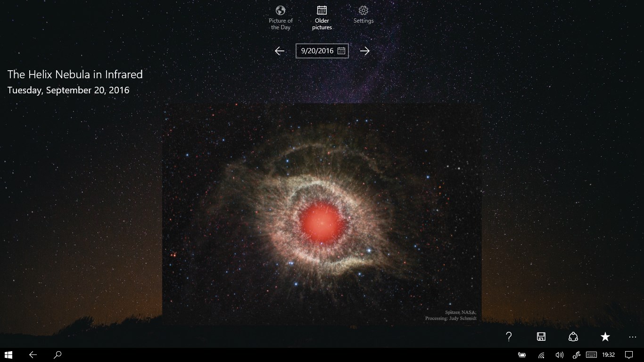Select the Settings gear icon
This screenshot has width=644, height=362.
pyautogui.click(x=363, y=10)
